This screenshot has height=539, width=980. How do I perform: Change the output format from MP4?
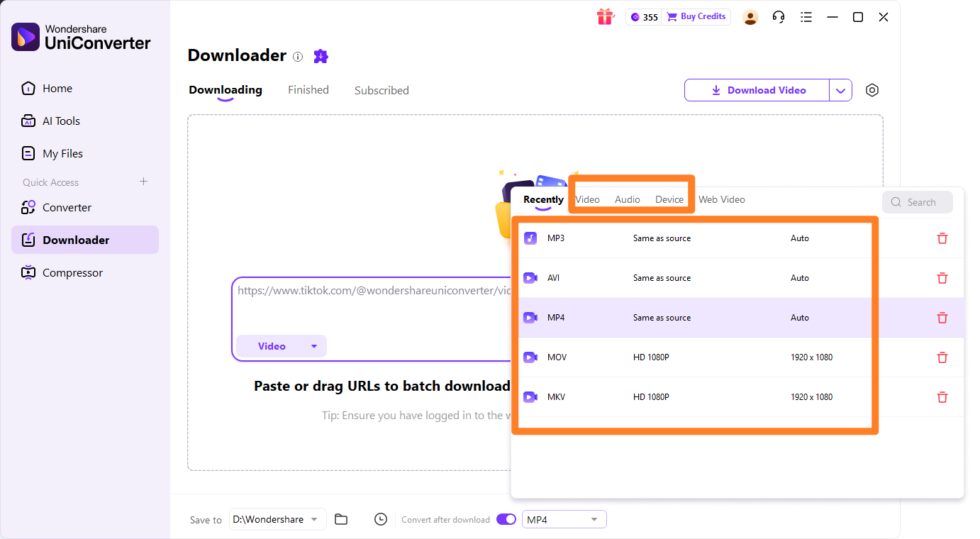(564, 519)
